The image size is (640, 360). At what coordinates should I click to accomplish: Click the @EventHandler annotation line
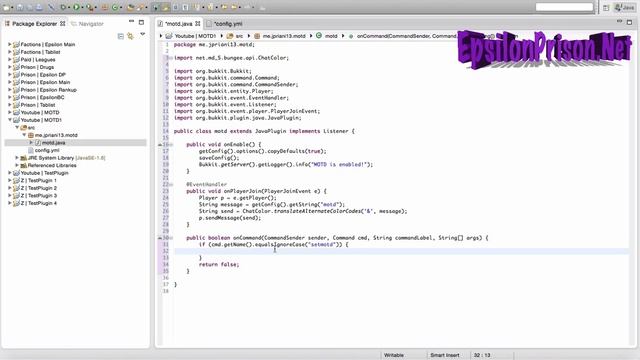coord(207,184)
